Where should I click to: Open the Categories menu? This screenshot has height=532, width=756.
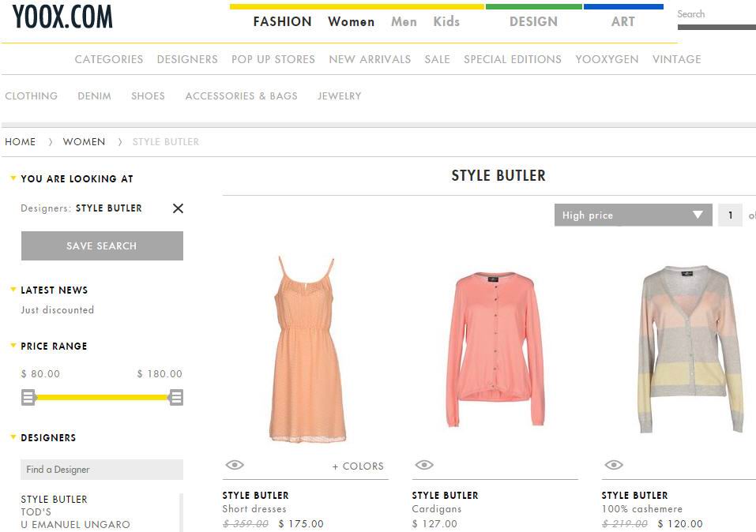[x=109, y=59]
